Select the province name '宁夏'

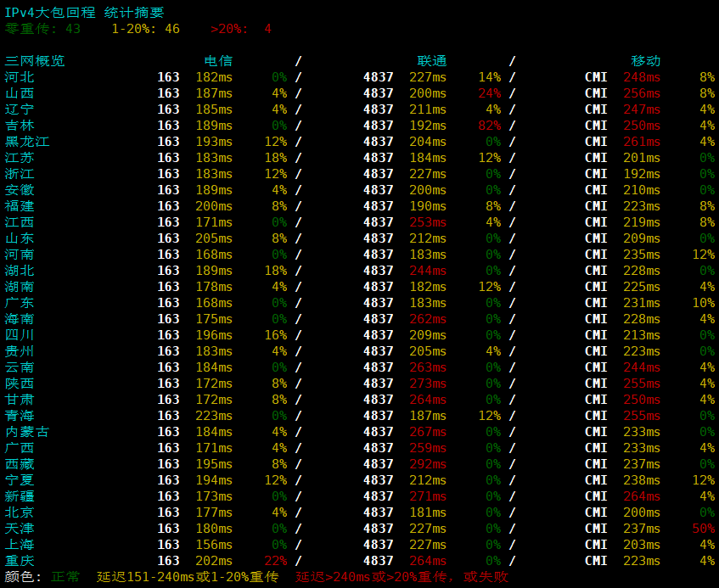coord(20,480)
